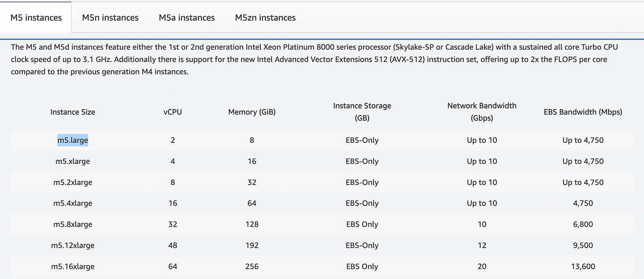Click the m5.12xlarge instance name
644x279 pixels.
pyautogui.click(x=72, y=245)
